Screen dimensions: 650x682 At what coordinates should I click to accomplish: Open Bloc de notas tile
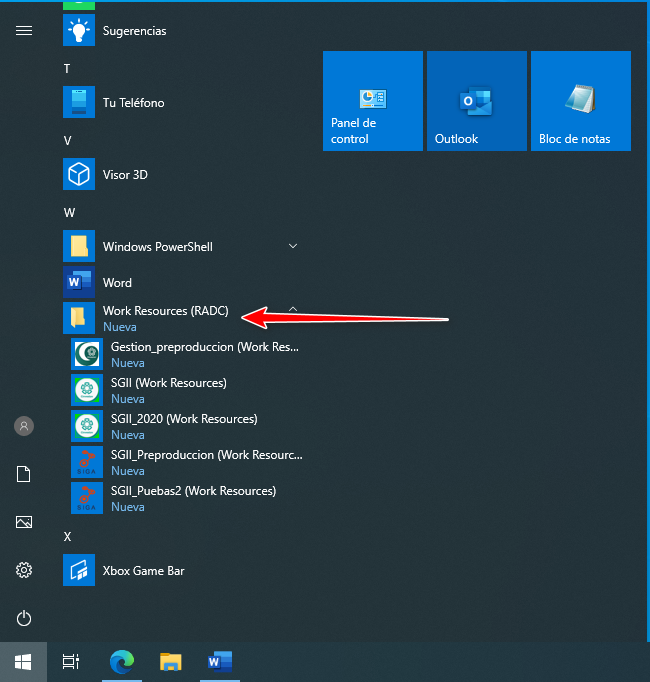point(581,101)
